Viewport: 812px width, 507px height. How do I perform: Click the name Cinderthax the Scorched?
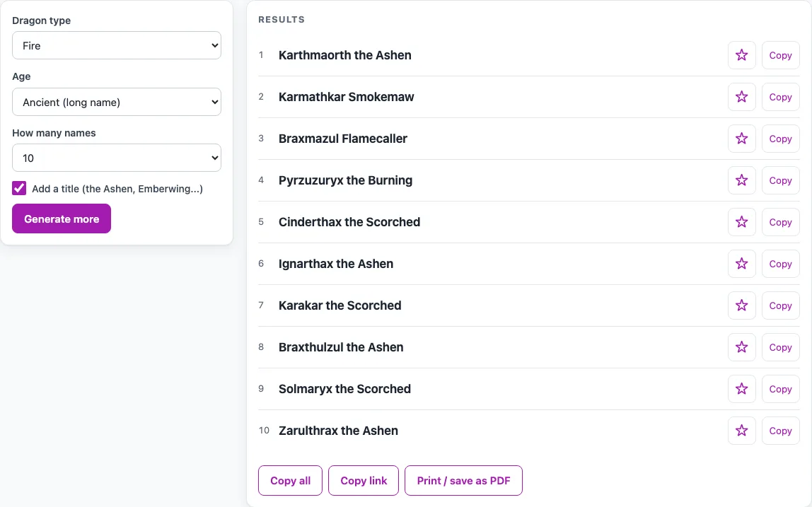(349, 221)
